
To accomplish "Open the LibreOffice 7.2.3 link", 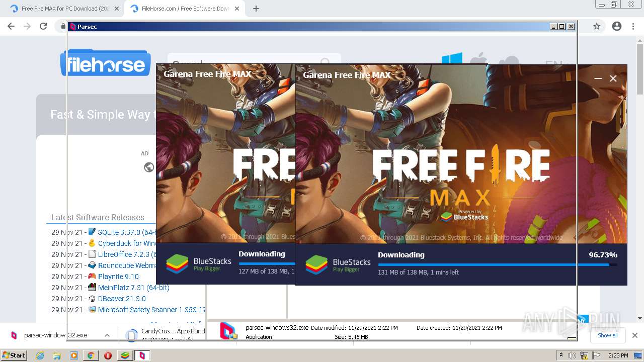I will click(127, 254).
